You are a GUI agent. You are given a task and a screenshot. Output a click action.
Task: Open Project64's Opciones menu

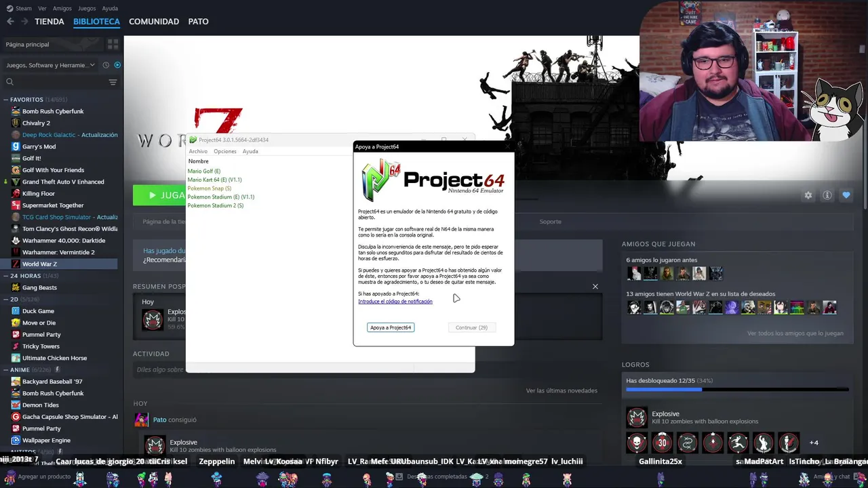pyautogui.click(x=225, y=151)
